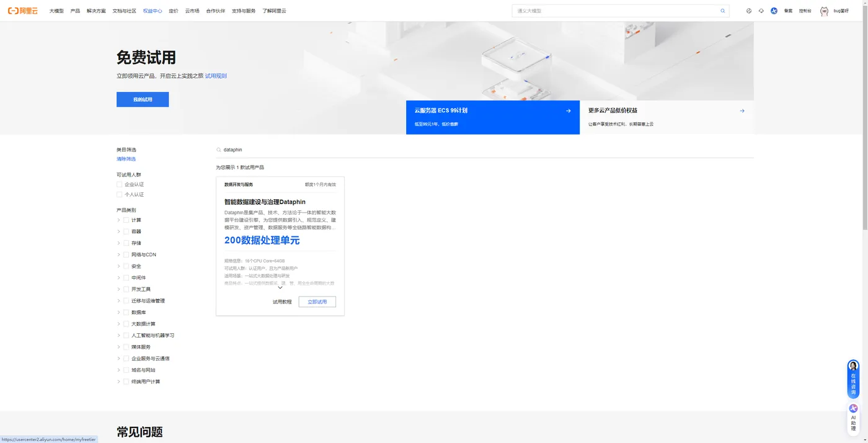Open the 支持与服务 menu
868x443 pixels.
(x=244, y=11)
